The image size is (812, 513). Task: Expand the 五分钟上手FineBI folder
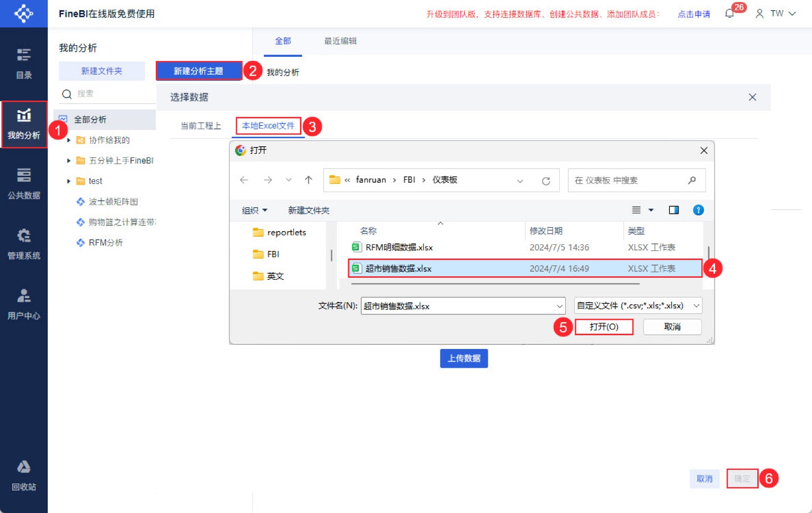(x=69, y=161)
